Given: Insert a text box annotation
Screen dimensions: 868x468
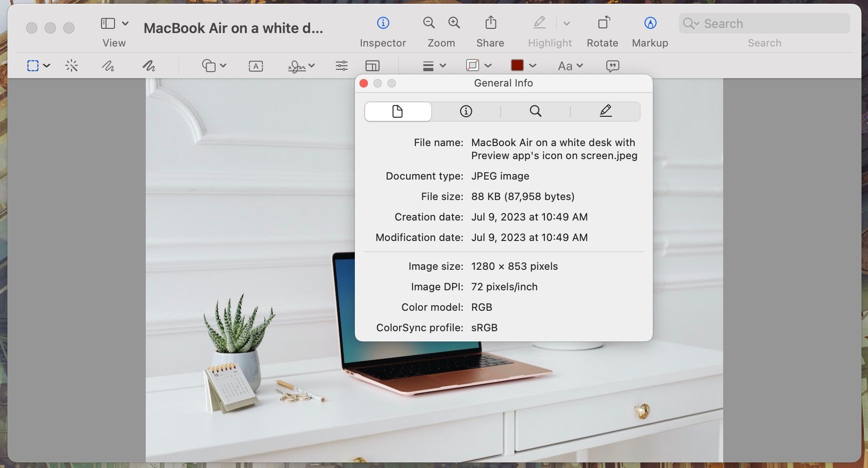Looking at the screenshot, I should (x=256, y=66).
